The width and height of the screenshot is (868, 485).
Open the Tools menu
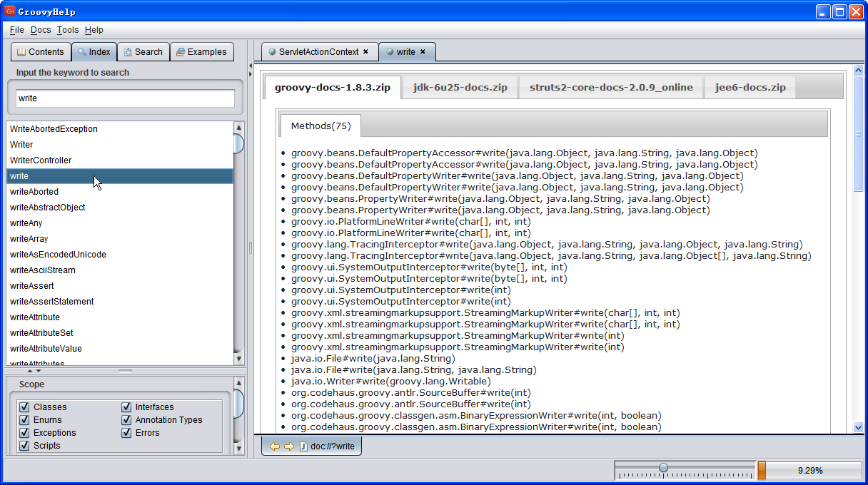(68, 30)
